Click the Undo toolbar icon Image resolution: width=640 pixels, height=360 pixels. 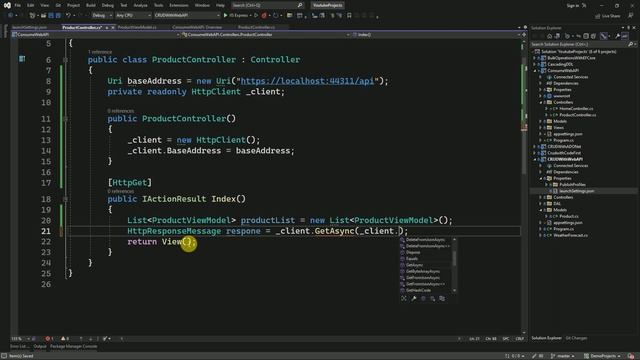[x=68, y=16]
